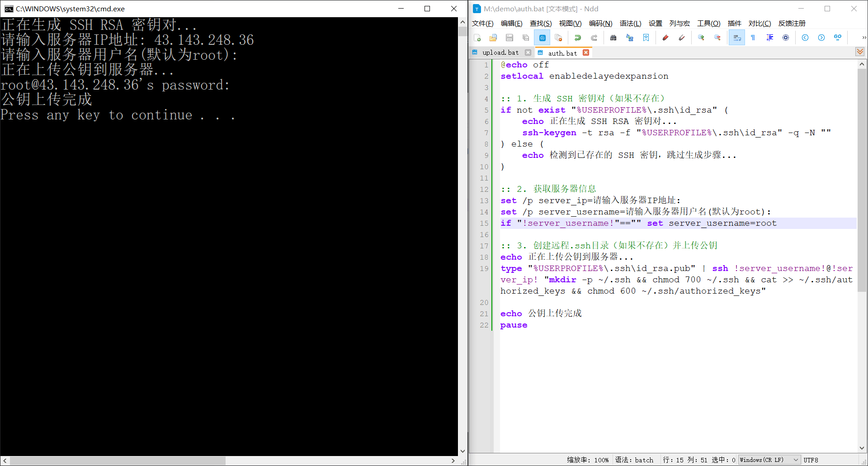Open the 编码(N) menu
The image size is (868, 466).
[x=601, y=23]
